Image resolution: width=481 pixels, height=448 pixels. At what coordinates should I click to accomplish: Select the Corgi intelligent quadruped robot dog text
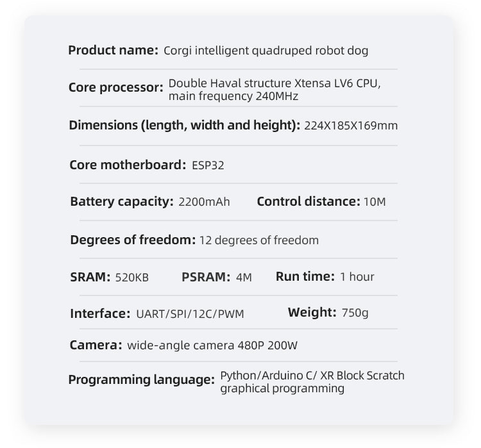266,51
